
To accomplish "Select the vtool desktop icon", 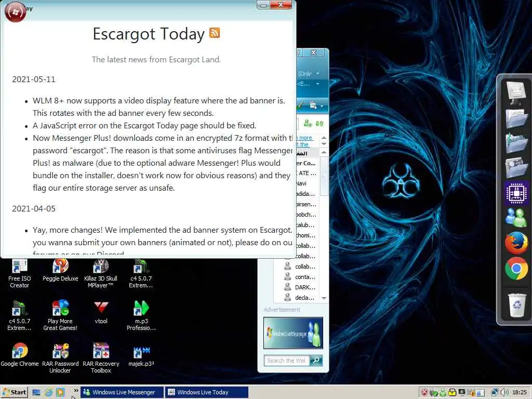I will [x=101, y=313].
